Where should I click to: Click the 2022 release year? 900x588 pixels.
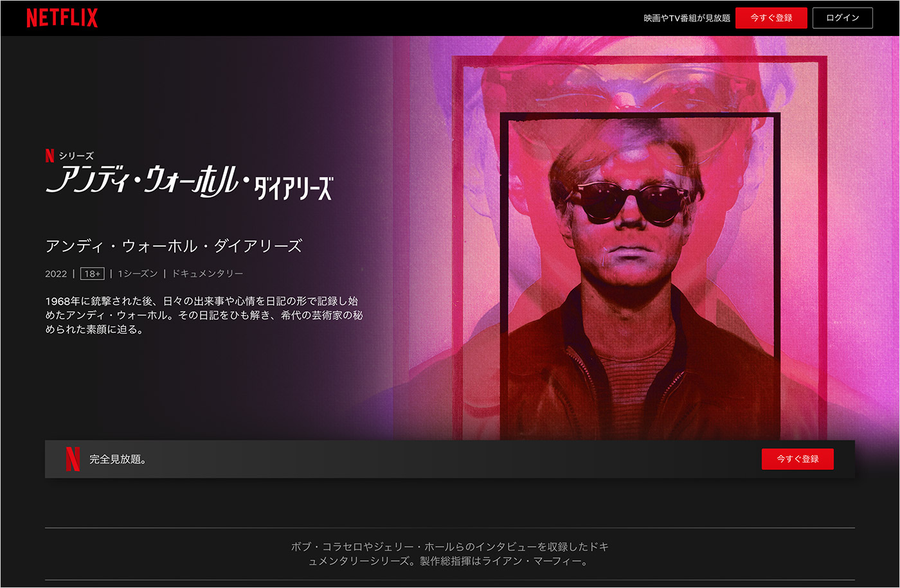pos(56,274)
